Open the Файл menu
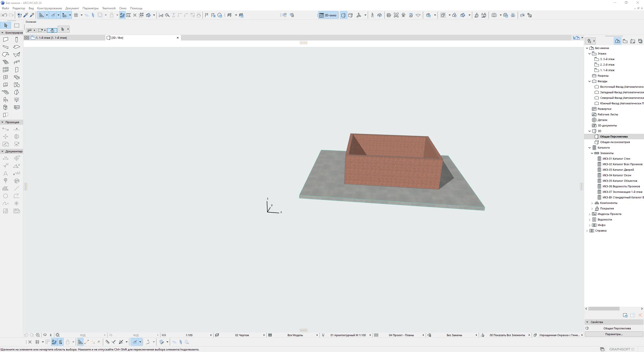Viewport: 644px width, 352px height. click(x=5, y=8)
